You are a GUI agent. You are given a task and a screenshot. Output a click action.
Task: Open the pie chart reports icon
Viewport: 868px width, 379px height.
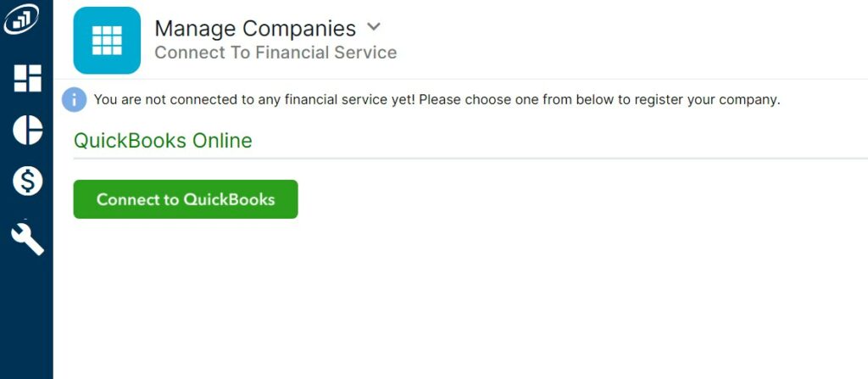click(x=28, y=131)
